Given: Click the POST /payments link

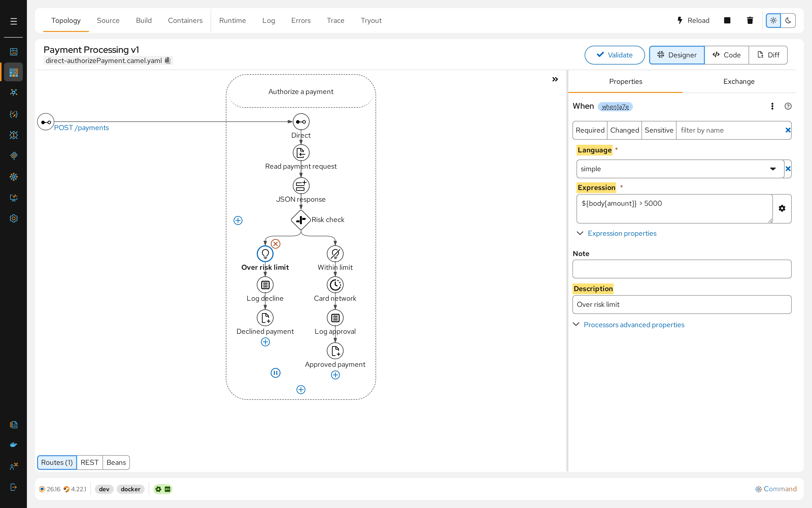Looking at the screenshot, I should coord(81,128).
